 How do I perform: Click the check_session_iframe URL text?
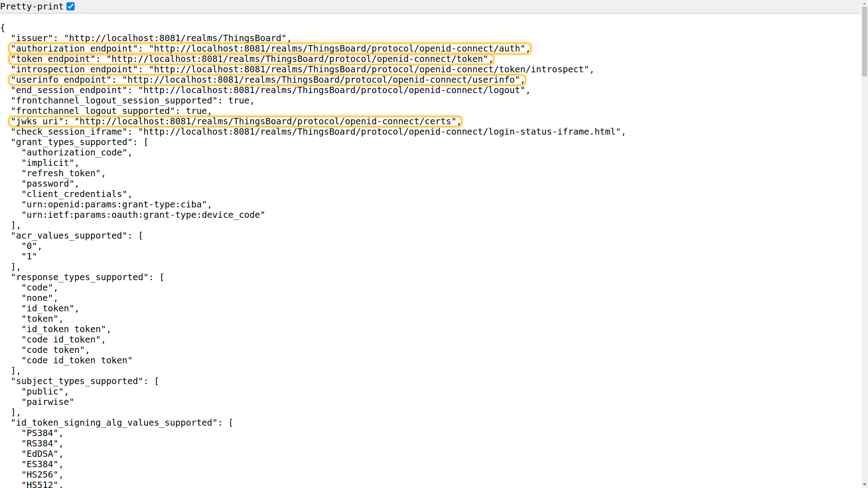tap(379, 132)
